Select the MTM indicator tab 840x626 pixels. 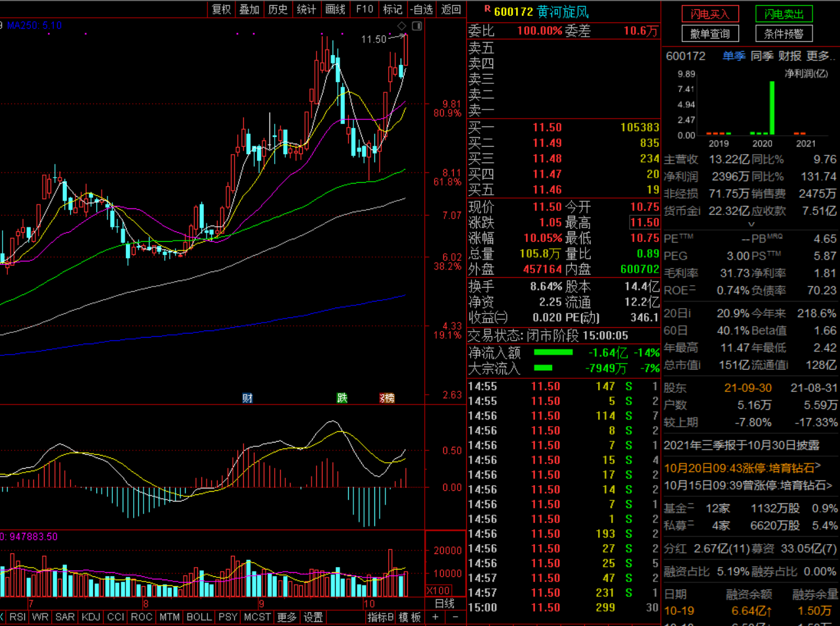click(x=169, y=617)
